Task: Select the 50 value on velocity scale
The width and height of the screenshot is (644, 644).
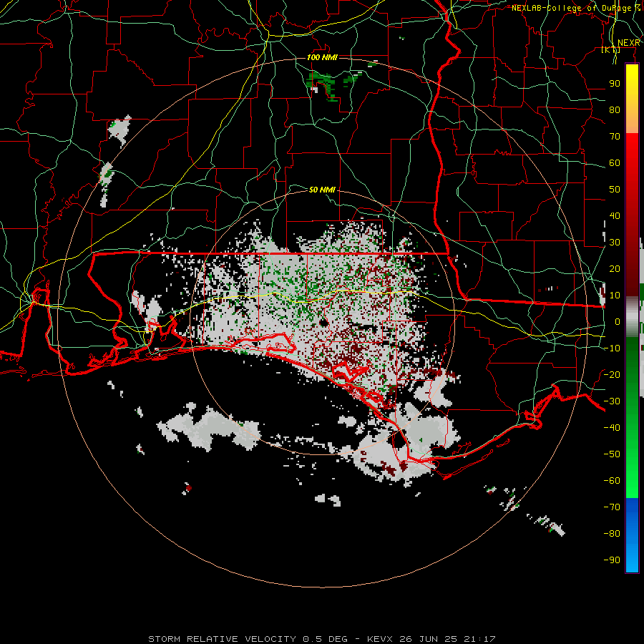Action: click(615, 190)
